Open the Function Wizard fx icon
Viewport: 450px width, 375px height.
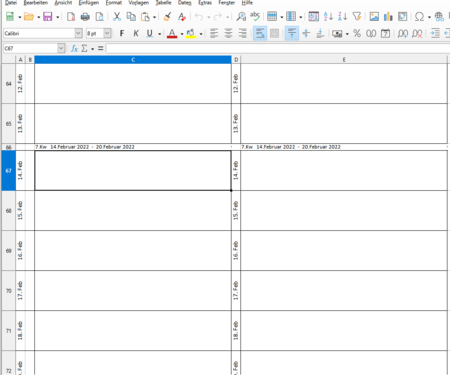pyautogui.click(x=74, y=48)
